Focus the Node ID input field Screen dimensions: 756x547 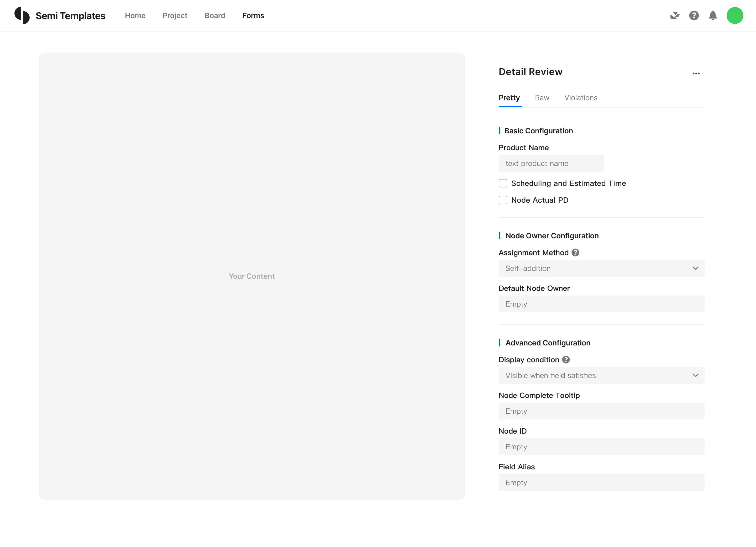(x=601, y=447)
